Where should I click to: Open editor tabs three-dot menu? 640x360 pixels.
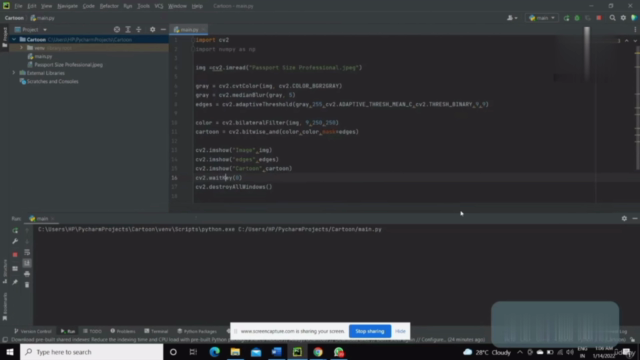coord(635,29)
